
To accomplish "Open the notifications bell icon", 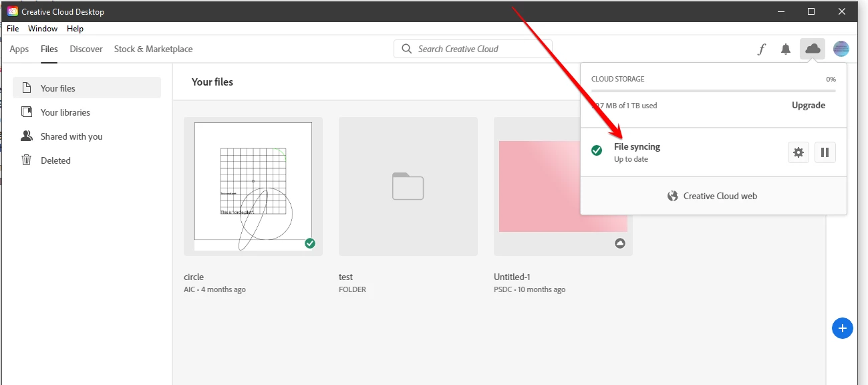I will point(786,49).
